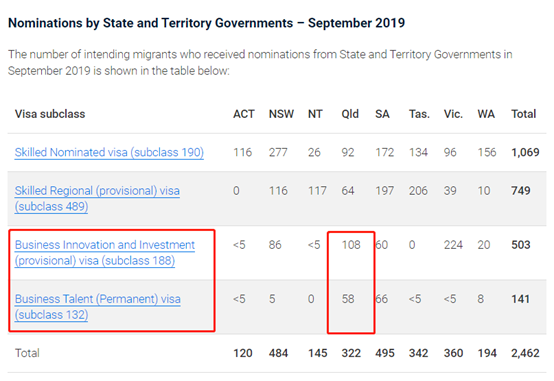Click the 206 Tas. value for subclass 489

coord(418,190)
